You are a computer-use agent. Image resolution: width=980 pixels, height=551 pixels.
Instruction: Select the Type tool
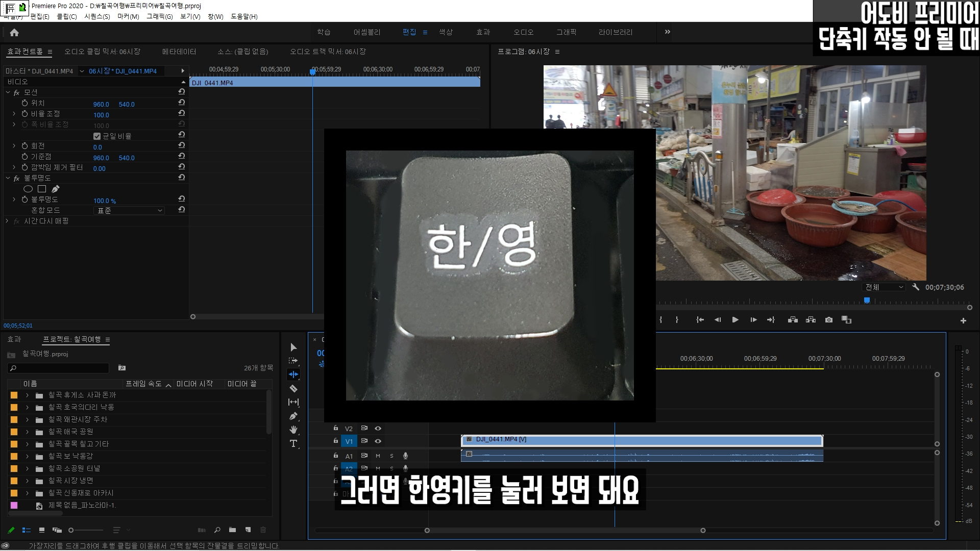pyautogui.click(x=293, y=443)
